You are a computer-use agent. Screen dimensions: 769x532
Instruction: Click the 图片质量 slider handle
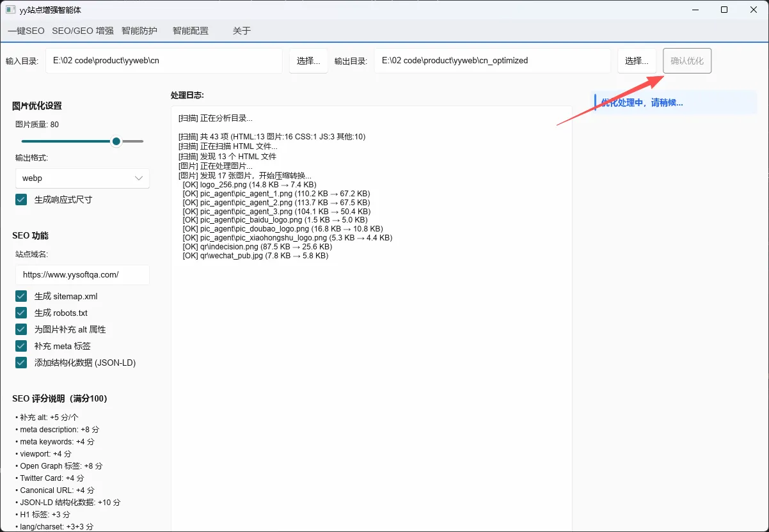point(116,141)
